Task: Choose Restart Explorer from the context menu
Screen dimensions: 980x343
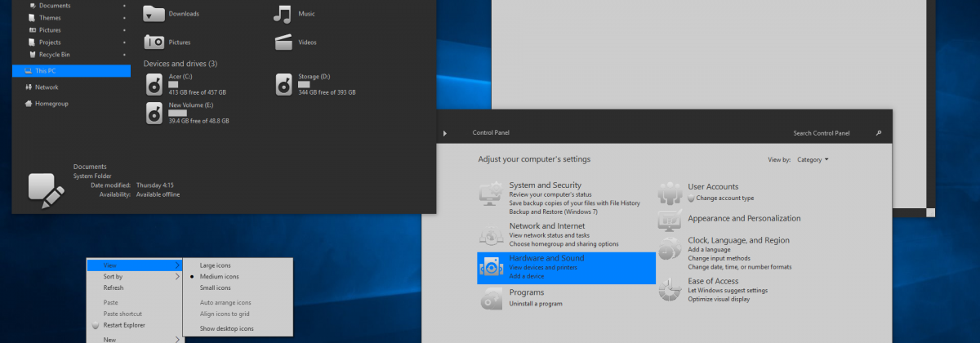Action: coord(125,326)
